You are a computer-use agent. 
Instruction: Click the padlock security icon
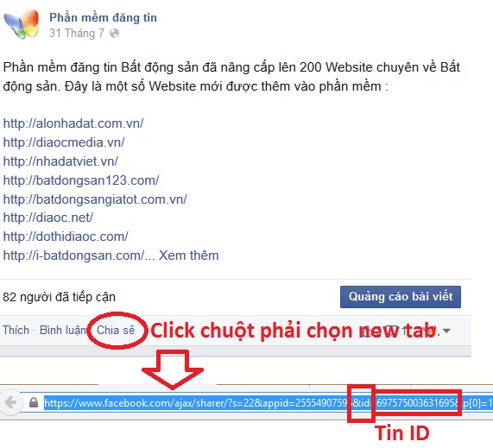point(34,402)
